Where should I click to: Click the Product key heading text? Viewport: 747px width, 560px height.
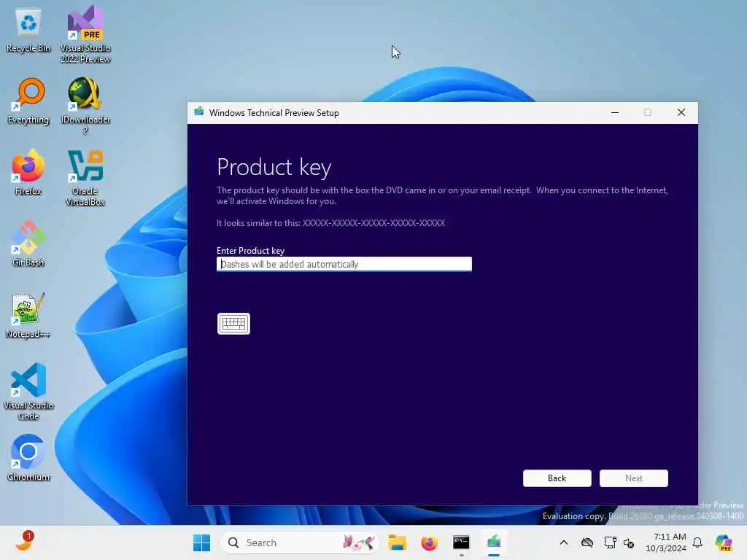(x=274, y=167)
